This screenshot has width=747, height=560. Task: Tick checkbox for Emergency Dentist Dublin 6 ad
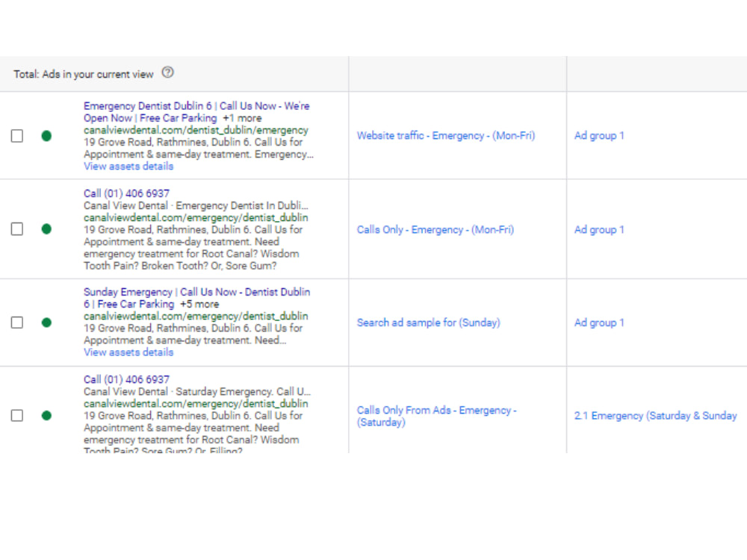pos(17,136)
